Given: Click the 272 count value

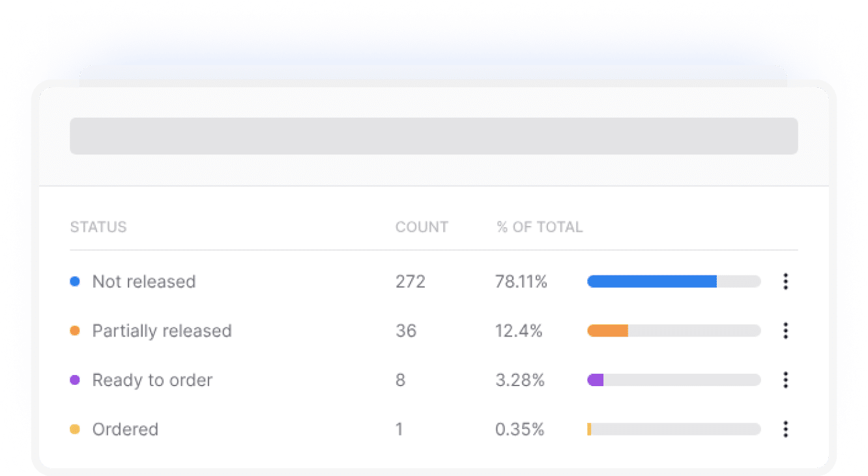Looking at the screenshot, I should coord(411,281).
